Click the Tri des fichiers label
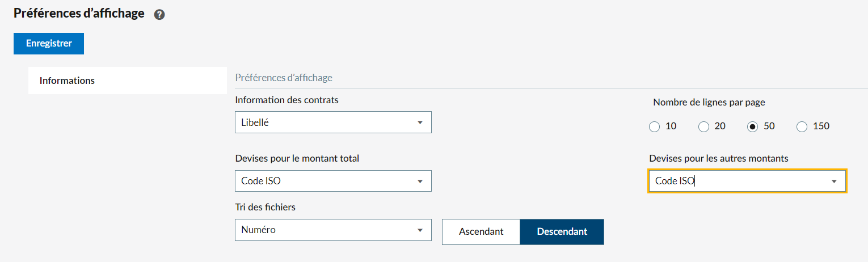868x262 pixels. click(265, 208)
